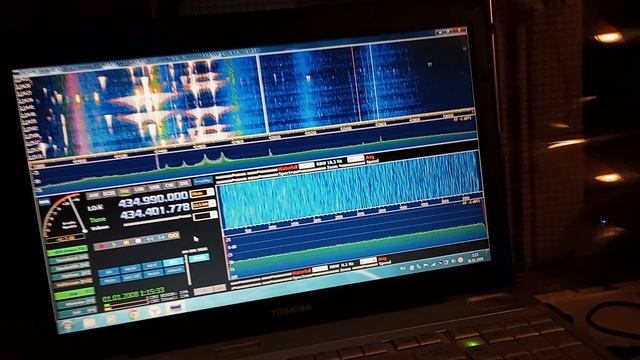Click the upper RBW 18.3 Hz selector
This screenshot has height=360, width=640.
pyautogui.click(x=330, y=162)
